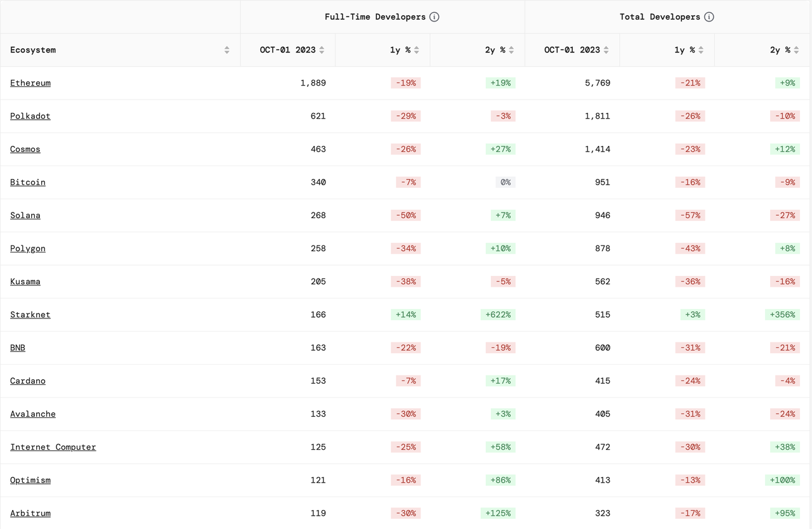
Task: Follow the Kusama ecosystem link
Action: tap(25, 282)
